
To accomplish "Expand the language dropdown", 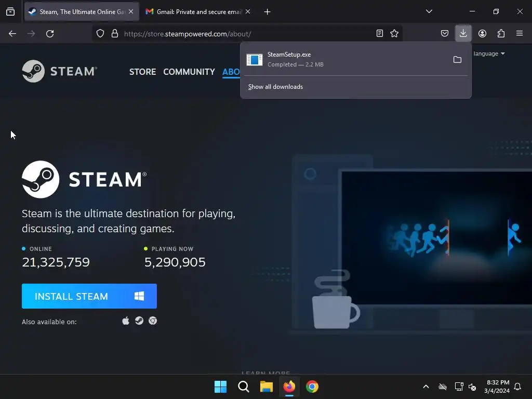I will click(489, 54).
